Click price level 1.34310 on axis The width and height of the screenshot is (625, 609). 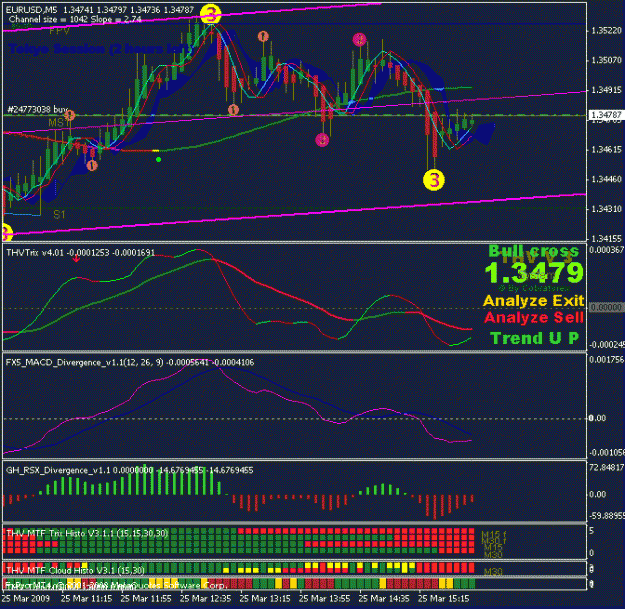[x=606, y=209]
